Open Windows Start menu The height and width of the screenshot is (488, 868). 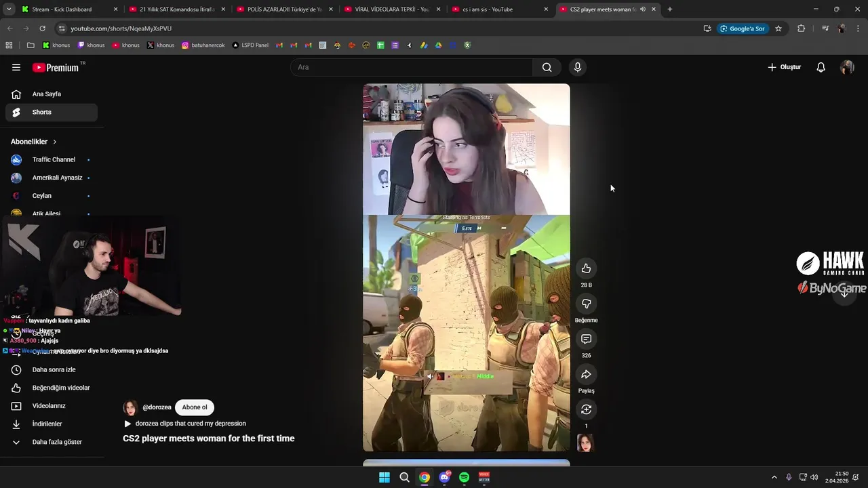click(x=384, y=477)
